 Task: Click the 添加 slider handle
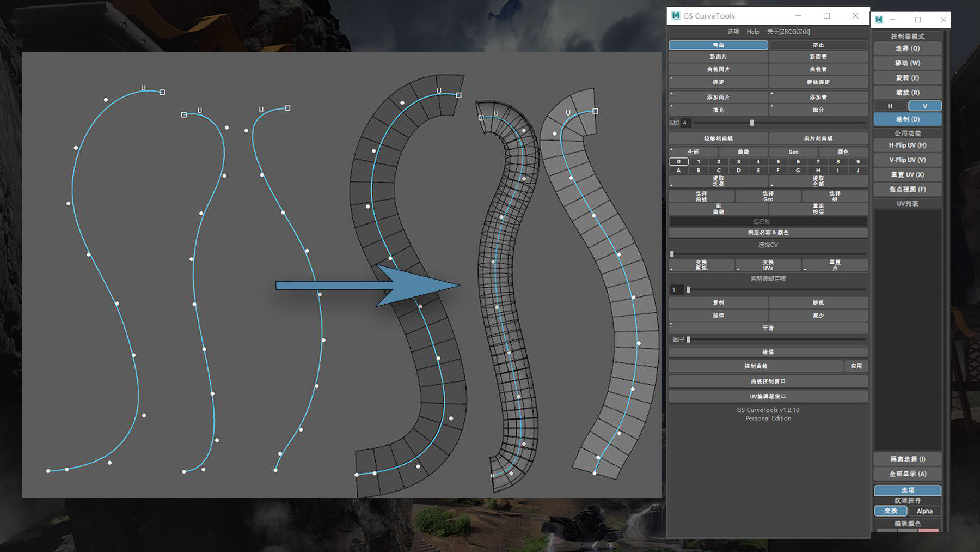point(751,123)
